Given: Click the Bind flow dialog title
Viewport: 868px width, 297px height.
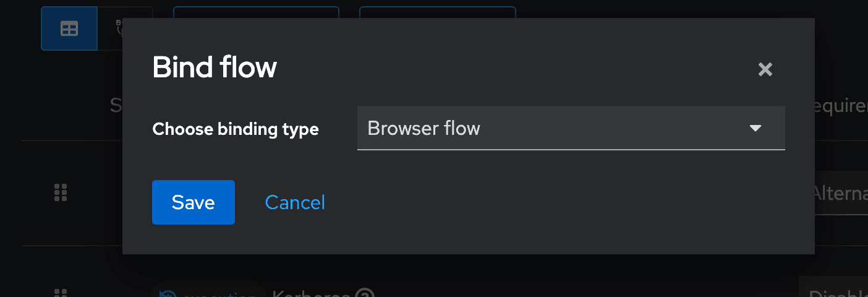Looking at the screenshot, I should point(215,67).
